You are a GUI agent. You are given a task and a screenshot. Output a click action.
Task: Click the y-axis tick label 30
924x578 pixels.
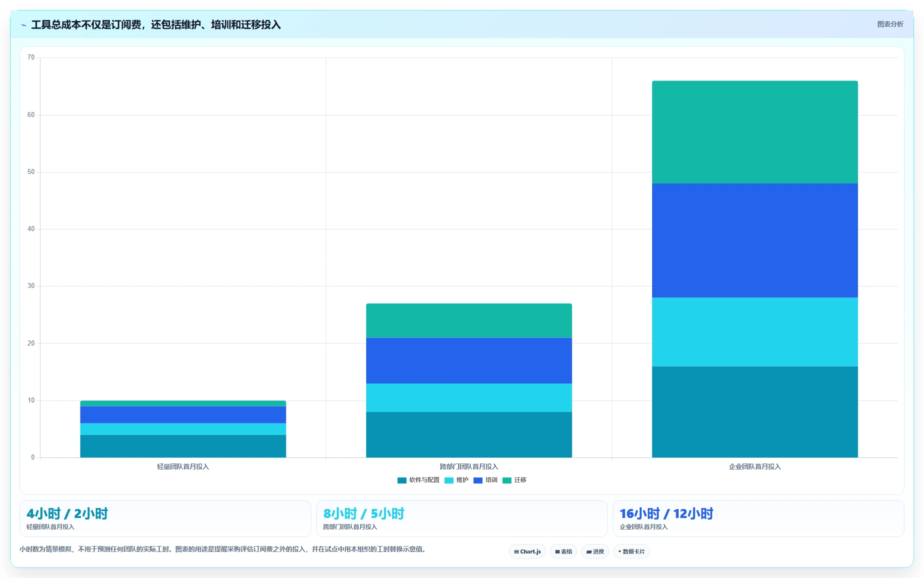pos(31,286)
